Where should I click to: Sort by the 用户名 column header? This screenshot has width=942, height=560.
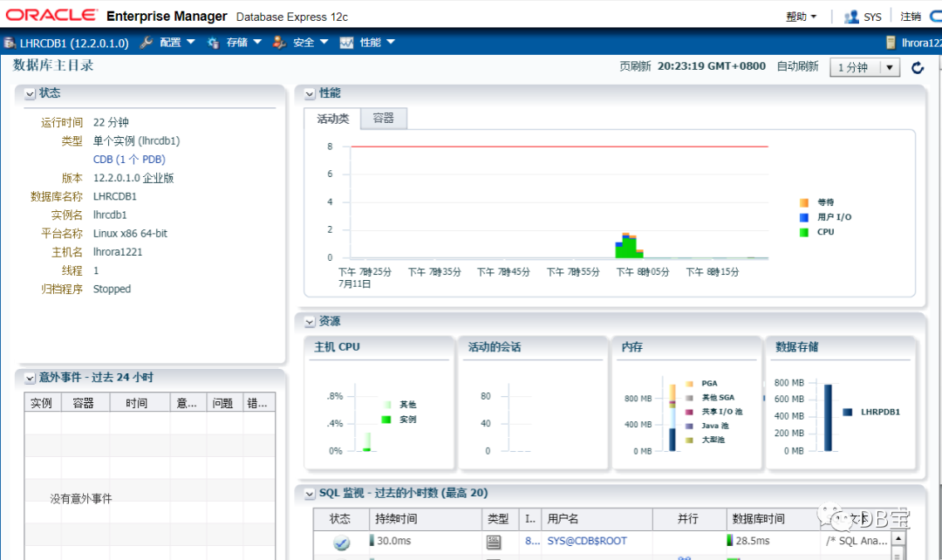tap(597, 518)
